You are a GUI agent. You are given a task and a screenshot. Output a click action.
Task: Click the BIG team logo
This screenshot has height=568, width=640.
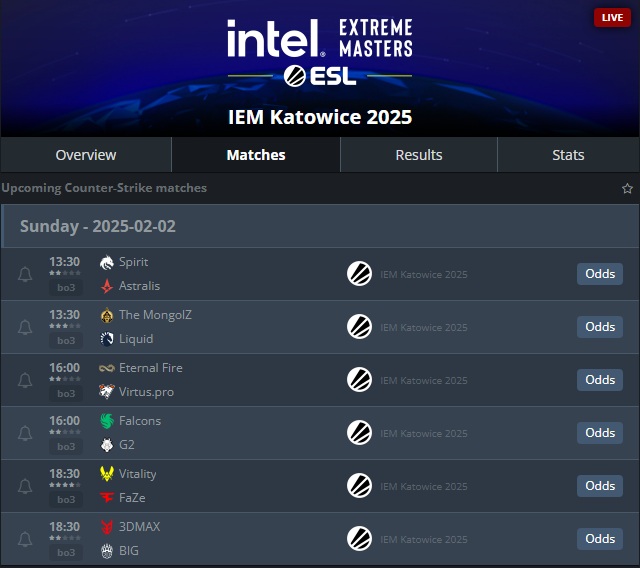pos(107,551)
